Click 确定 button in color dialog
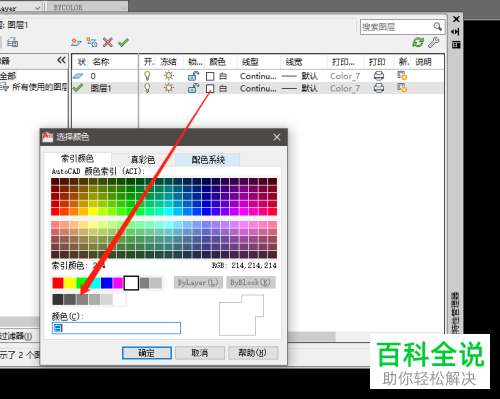Image resolution: width=500 pixels, height=399 pixels. coord(147,353)
